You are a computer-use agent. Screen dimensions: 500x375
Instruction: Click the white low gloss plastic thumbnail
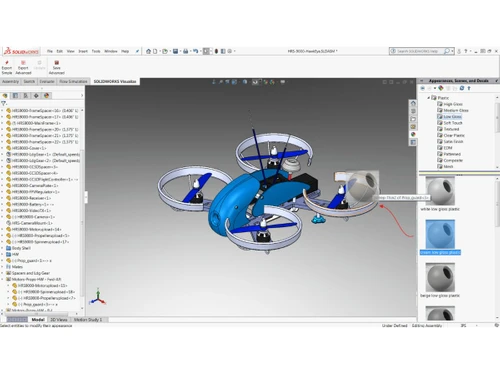tap(440, 191)
